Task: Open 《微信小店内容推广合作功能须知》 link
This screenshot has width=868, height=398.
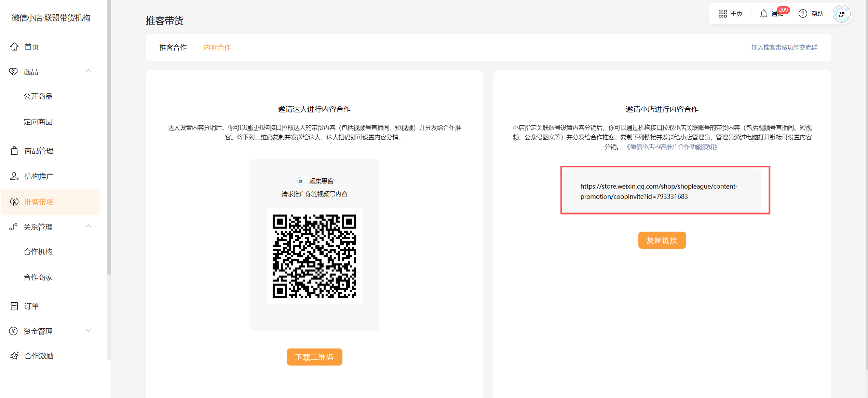Action: coord(672,147)
